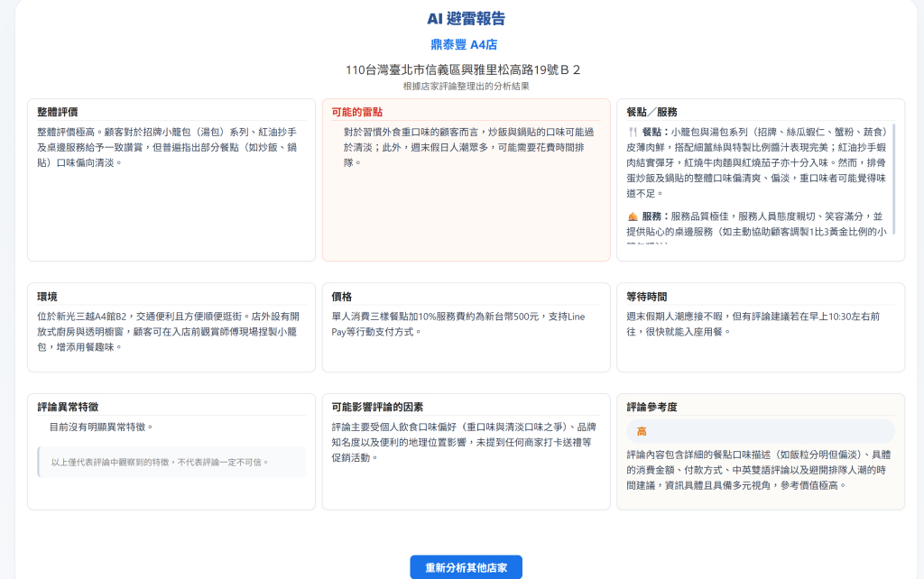
Task: Click the service bell icon beside 服務
Action: point(633,216)
